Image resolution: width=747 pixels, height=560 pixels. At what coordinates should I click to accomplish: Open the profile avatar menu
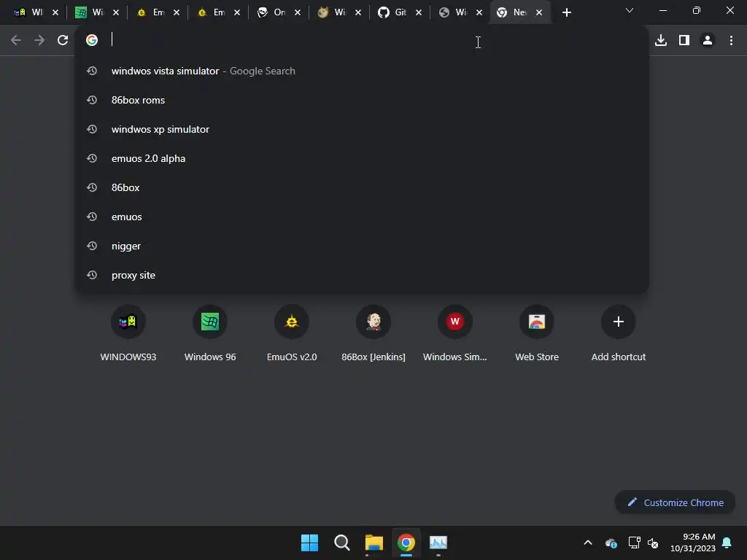[x=708, y=41]
